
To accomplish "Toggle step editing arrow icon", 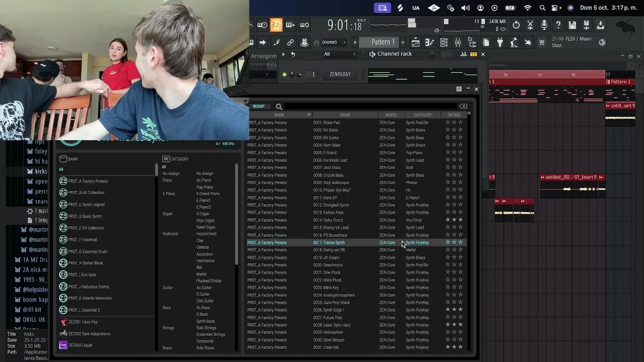I will click(262, 42).
